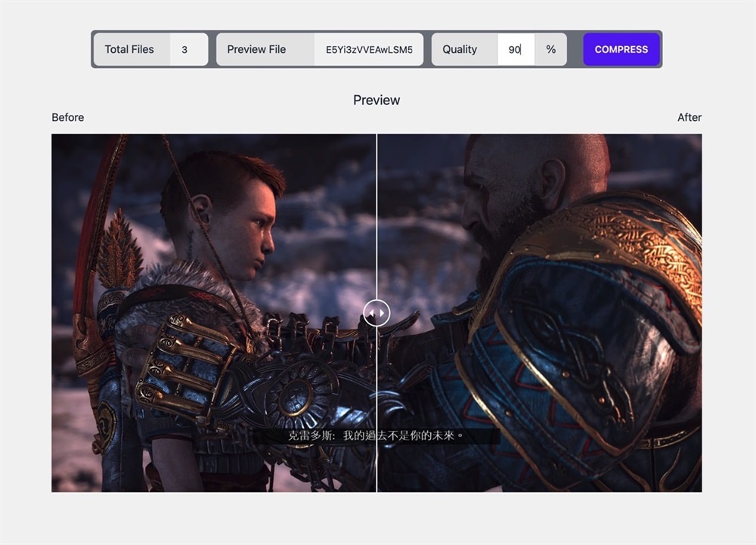
Task: Click the right arrow inside the comparison handle
Action: pos(382,312)
